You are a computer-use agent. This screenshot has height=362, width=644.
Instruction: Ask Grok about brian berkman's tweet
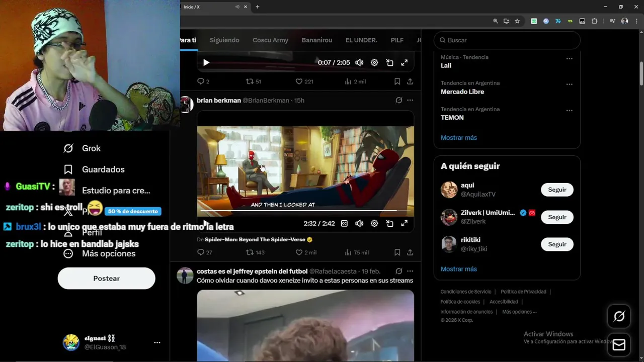point(399,101)
